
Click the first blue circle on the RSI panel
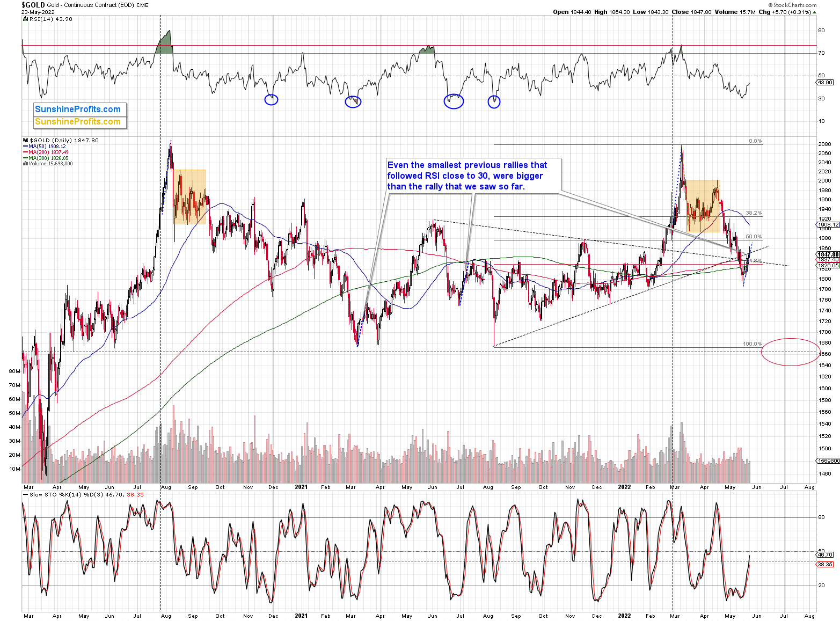[x=271, y=99]
